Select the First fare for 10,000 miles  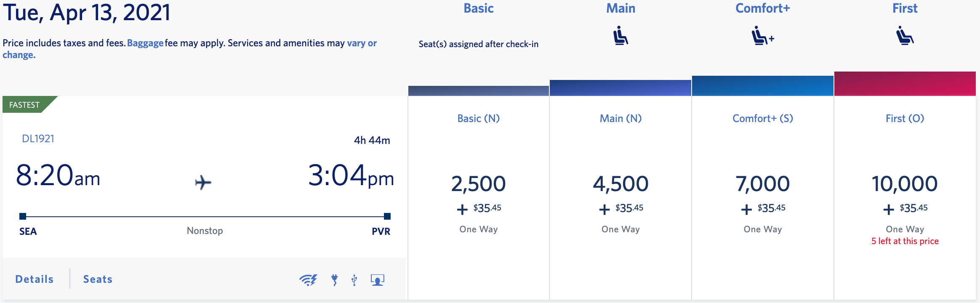(x=905, y=184)
